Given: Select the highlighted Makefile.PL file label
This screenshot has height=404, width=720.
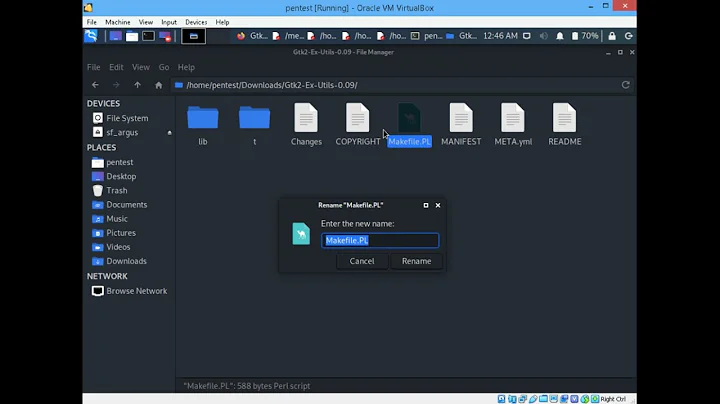Looking at the screenshot, I should [x=410, y=141].
